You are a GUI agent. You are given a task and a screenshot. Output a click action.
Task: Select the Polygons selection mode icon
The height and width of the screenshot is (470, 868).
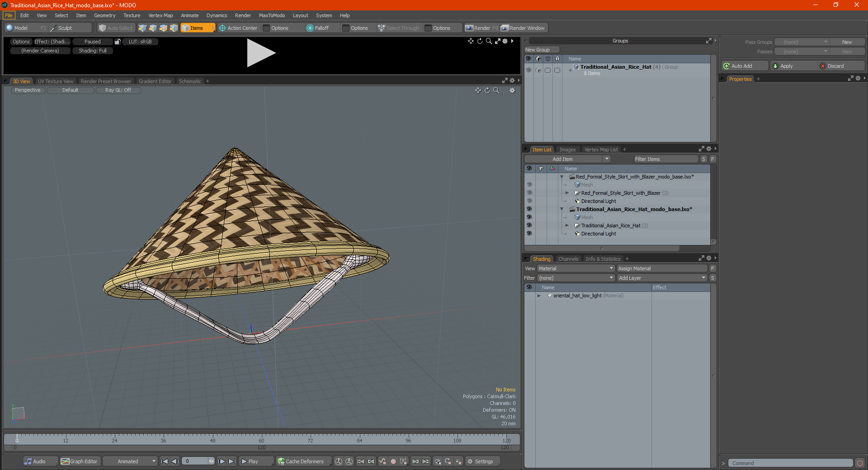pos(163,28)
